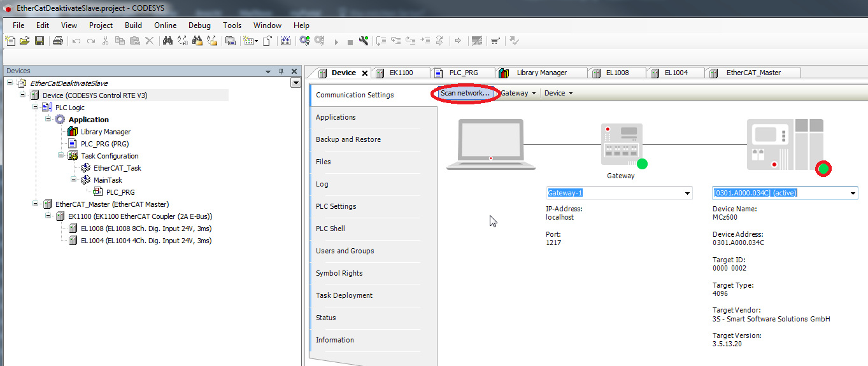The width and height of the screenshot is (868, 366).
Task: Click the Open Project folder icon
Action: 25,41
